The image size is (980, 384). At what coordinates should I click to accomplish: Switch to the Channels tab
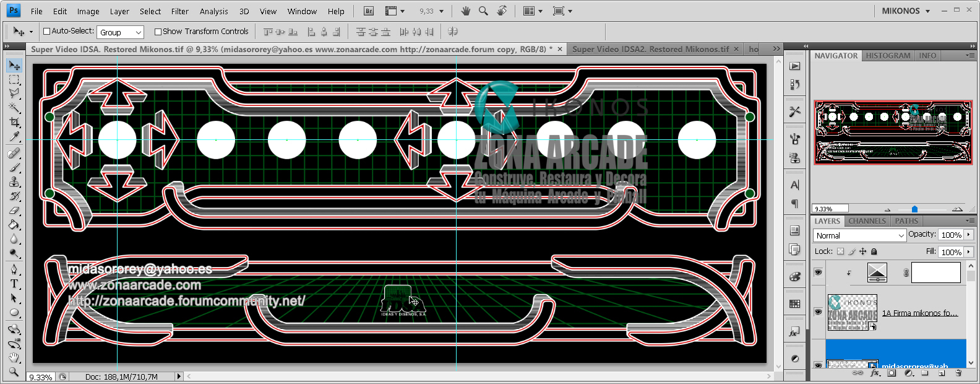(867, 221)
